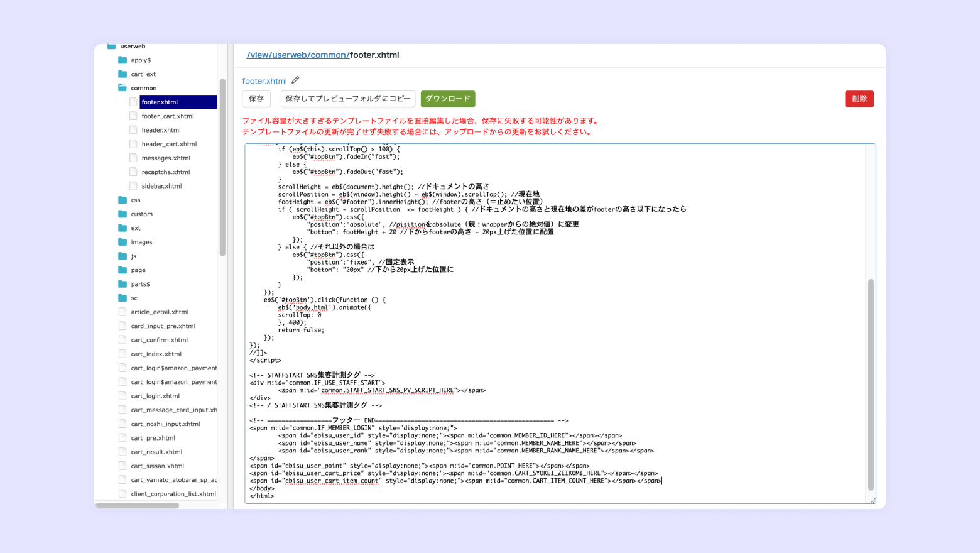This screenshot has width=980, height=553.
Task: Click the file icon next to recaptcha.xhtml
Action: point(133,172)
